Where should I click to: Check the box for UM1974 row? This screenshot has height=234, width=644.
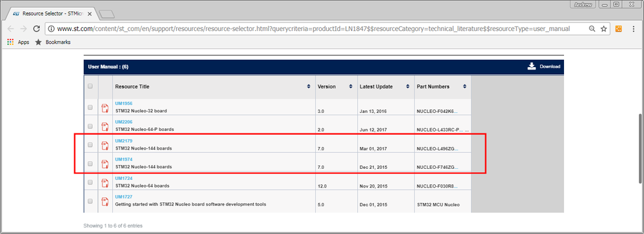[x=90, y=163]
